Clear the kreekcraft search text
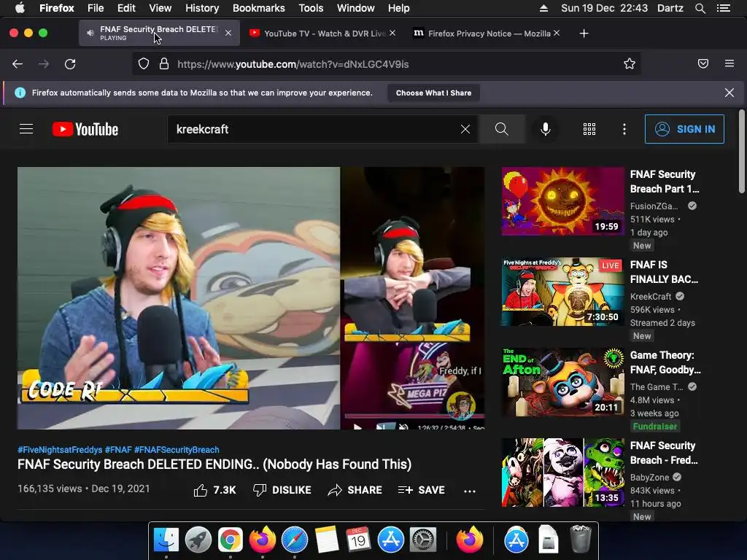The image size is (747, 560). coord(465,129)
